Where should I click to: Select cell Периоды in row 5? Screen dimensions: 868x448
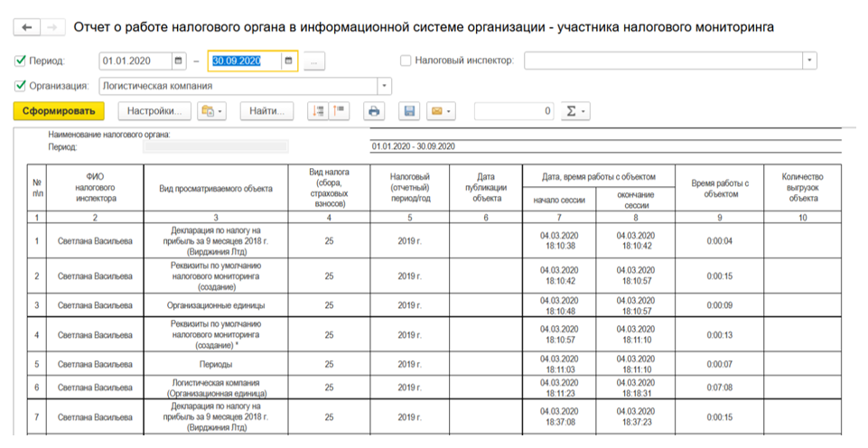click(216, 364)
